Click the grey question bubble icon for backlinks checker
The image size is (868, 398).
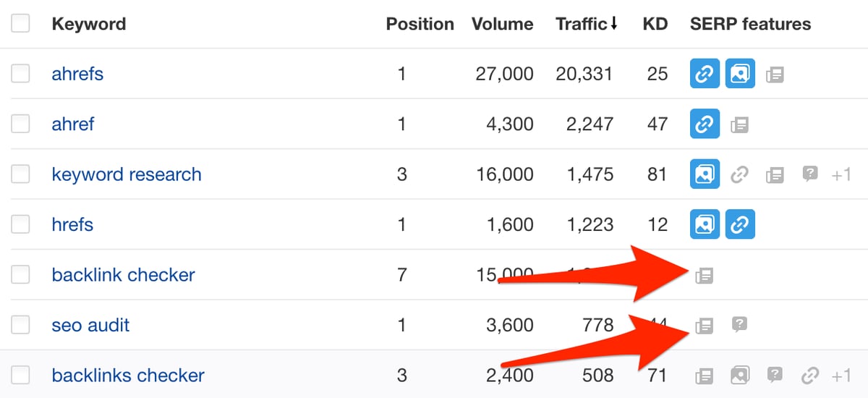click(775, 375)
